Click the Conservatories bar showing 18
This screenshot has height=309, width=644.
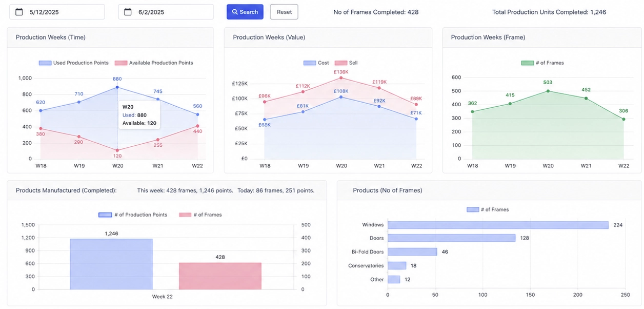point(397,266)
